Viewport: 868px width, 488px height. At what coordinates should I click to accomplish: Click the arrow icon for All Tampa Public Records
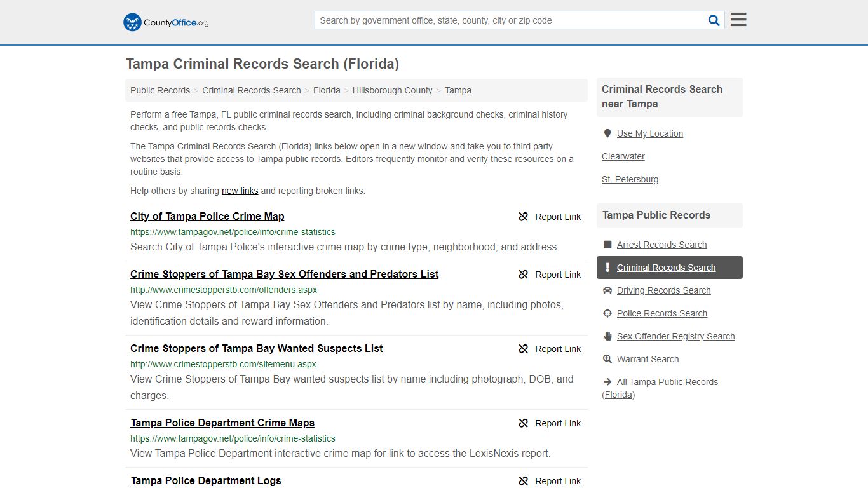coord(607,382)
